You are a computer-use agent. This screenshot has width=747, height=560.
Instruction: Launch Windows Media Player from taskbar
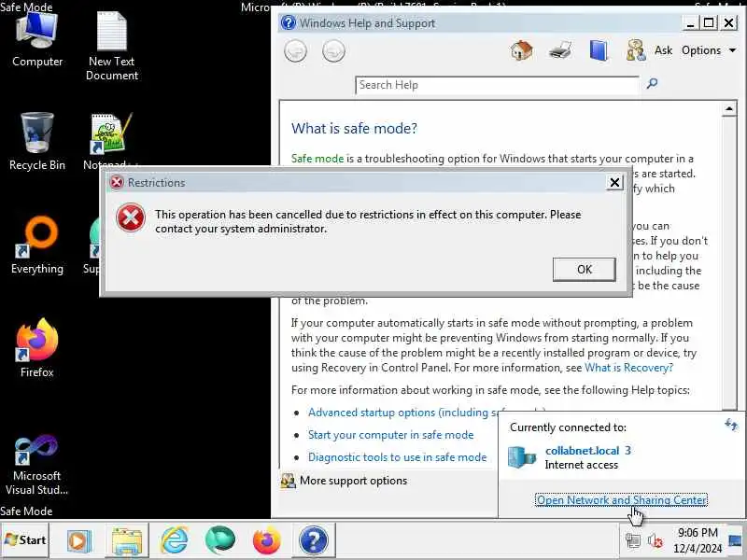[78, 540]
